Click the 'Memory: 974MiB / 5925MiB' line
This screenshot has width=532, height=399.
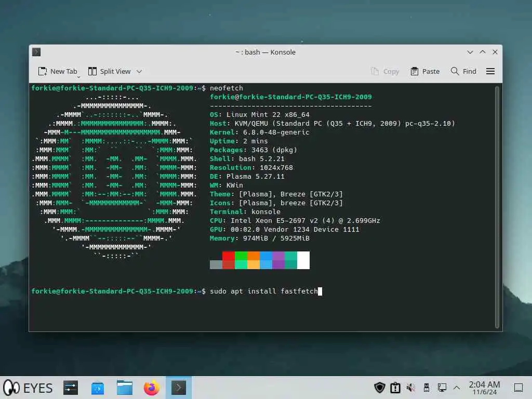[260, 238]
